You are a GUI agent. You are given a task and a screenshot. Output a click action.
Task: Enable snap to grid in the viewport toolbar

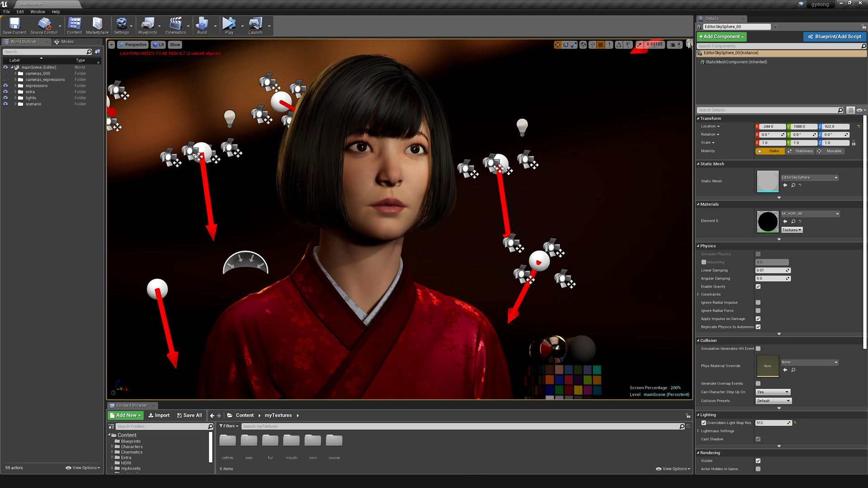coord(600,45)
